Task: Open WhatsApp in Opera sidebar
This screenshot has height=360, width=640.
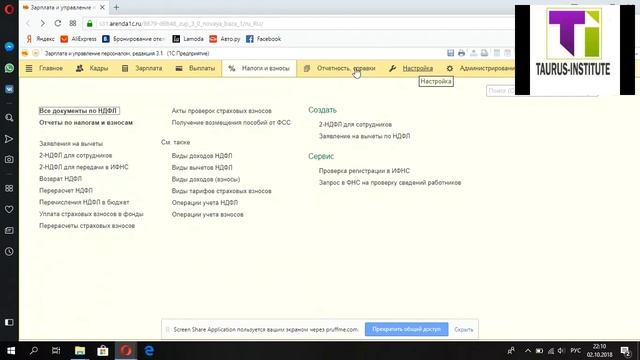Action: [9, 68]
